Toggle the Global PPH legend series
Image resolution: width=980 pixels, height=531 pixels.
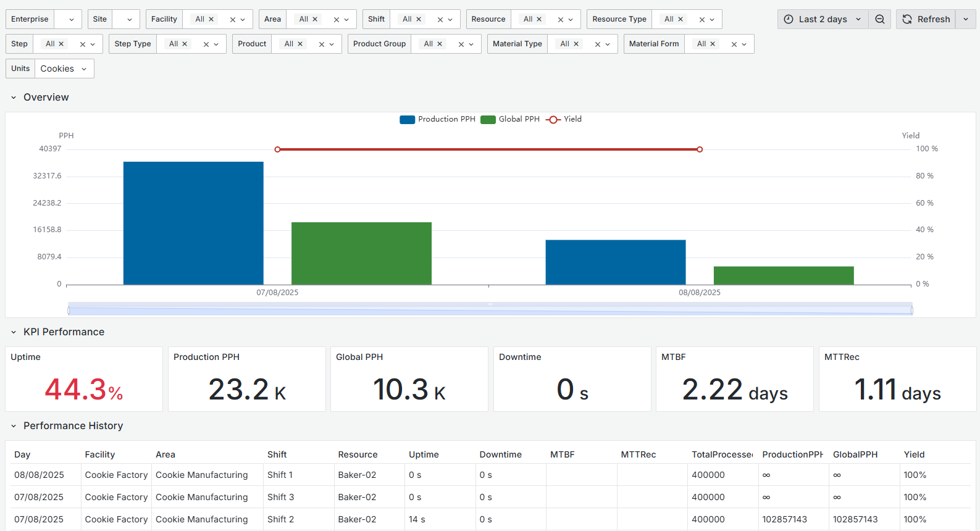(x=511, y=119)
